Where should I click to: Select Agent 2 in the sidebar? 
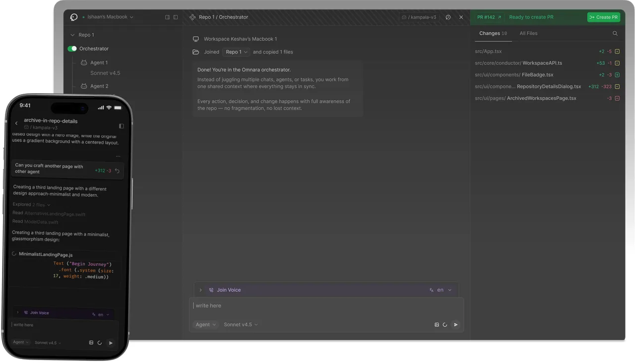99,86
